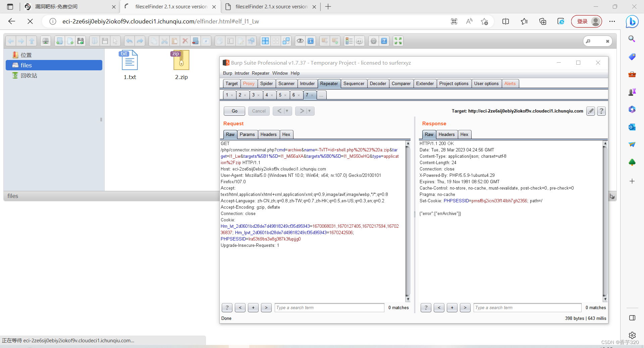644x348 pixels.
Task: Switch to the Project options tab
Action: (454, 84)
